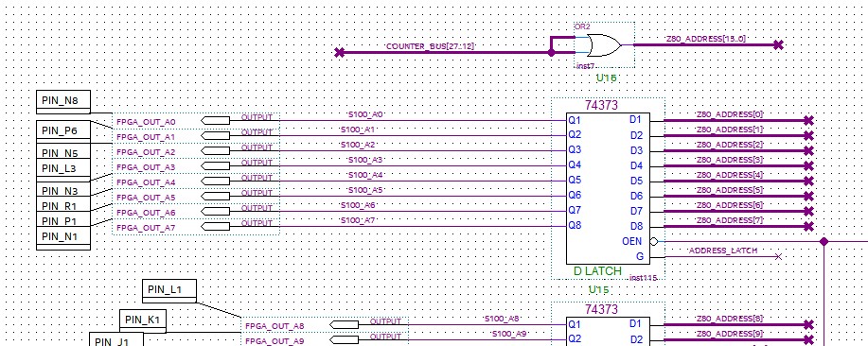Screen dimensions: 868x346
Task: Click the COUNTER_BUS[27..12] bus label
Action: [x=430, y=47]
